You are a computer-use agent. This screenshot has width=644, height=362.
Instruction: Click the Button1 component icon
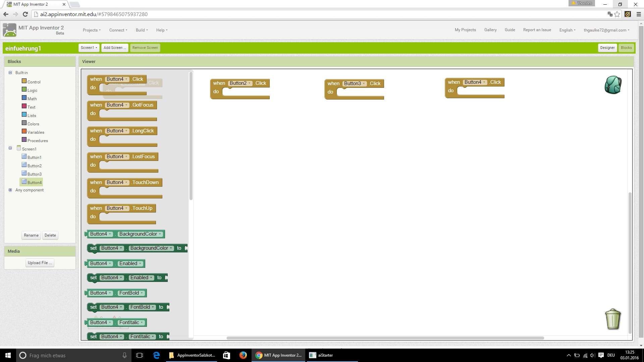[x=24, y=157]
